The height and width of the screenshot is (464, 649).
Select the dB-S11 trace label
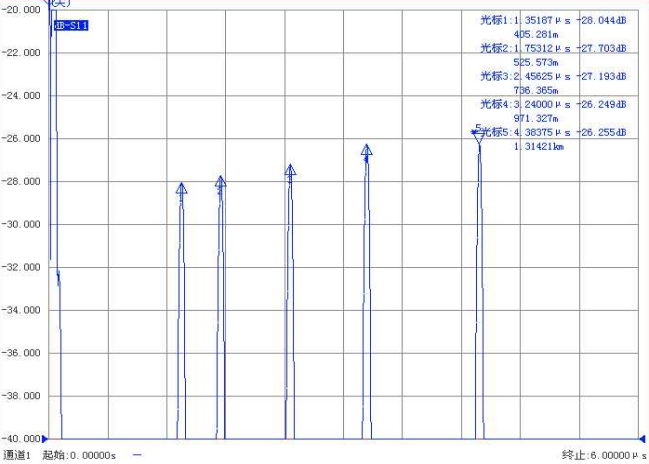(71, 25)
